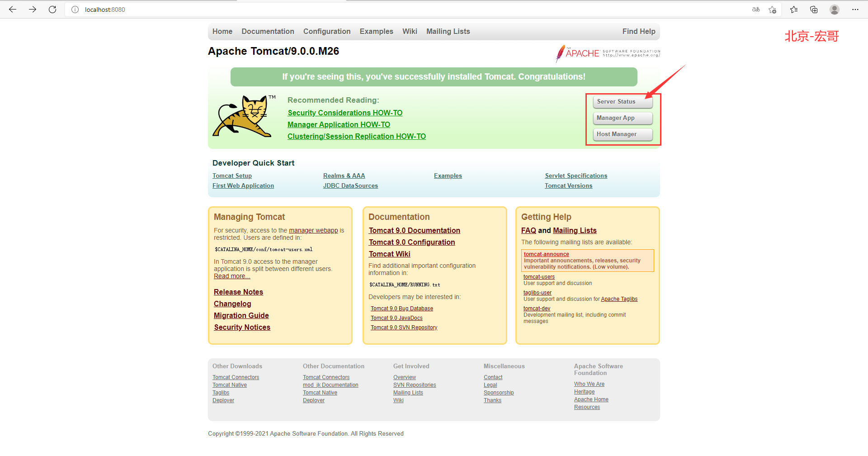Image resolution: width=868 pixels, height=456 pixels.
Task: Click the manager webapp link
Action: (313, 231)
